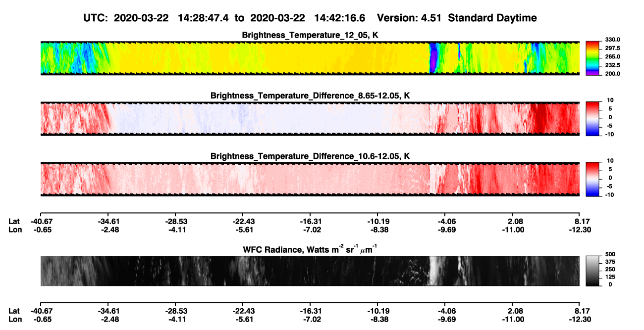Click the 10 tick of the 10.6-12.05 colorbar
Viewport: 644px width, 330px height.
[609, 161]
